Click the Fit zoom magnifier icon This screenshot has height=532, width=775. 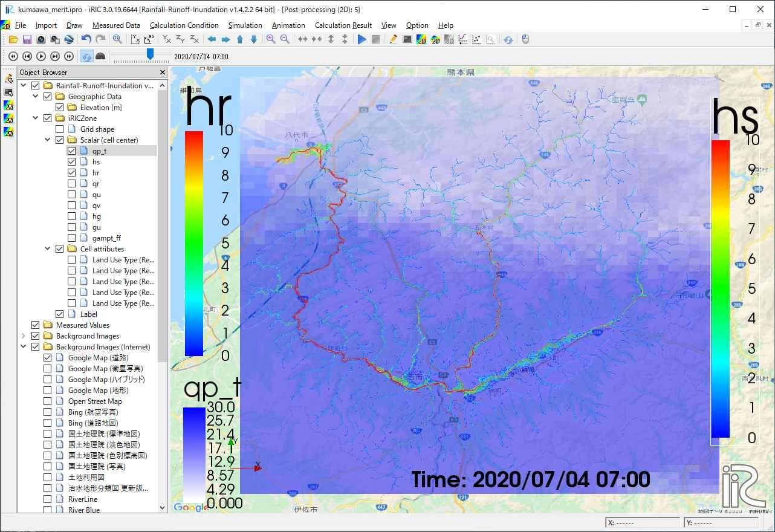117,39
